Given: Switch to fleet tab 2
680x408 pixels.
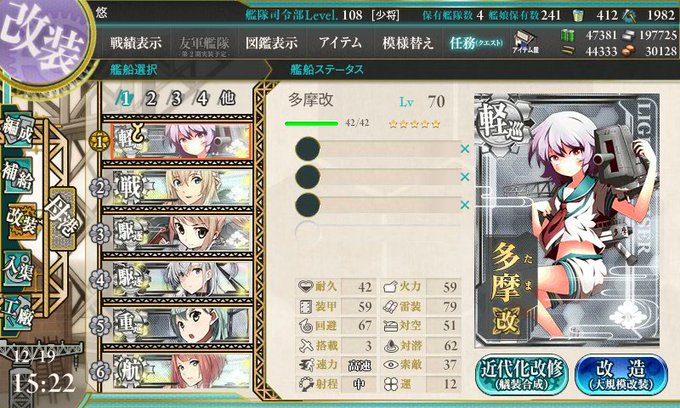Looking at the screenshot, I should 150,99.
